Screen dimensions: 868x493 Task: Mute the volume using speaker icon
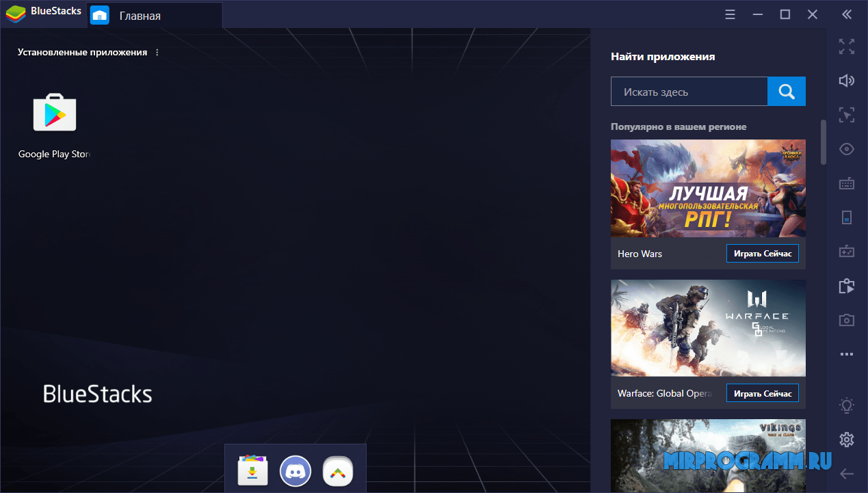847,81
